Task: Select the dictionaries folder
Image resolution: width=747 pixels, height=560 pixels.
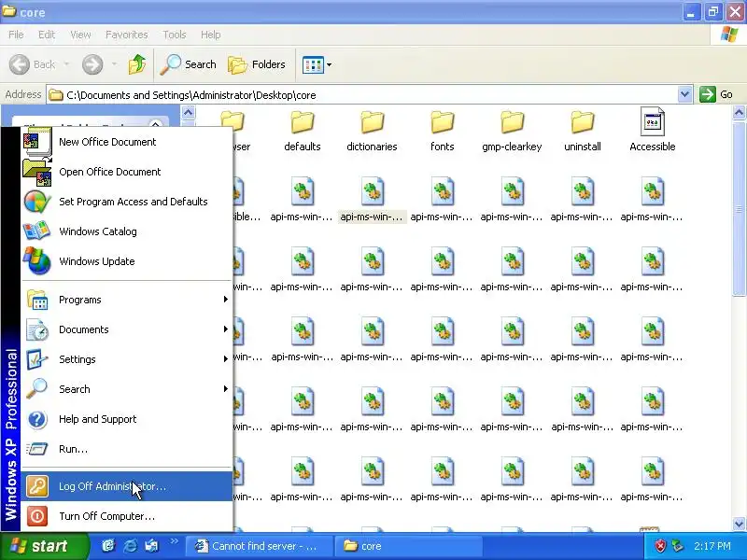Action: click(372, 132)
